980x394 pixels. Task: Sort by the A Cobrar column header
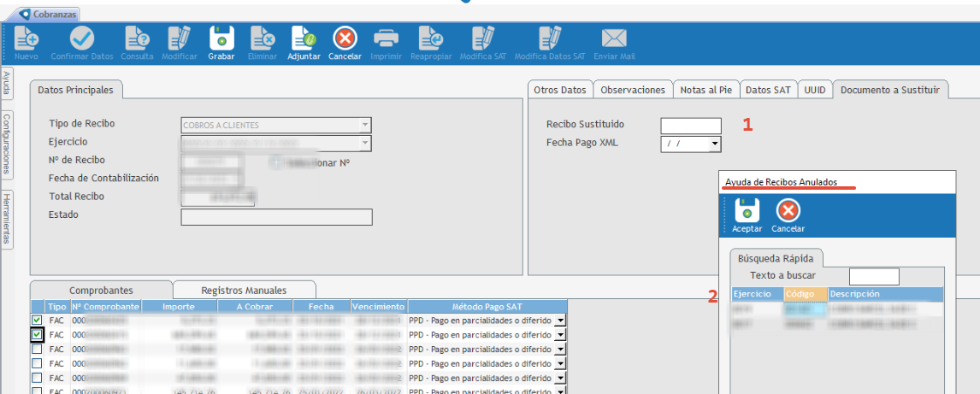point(252,307)
